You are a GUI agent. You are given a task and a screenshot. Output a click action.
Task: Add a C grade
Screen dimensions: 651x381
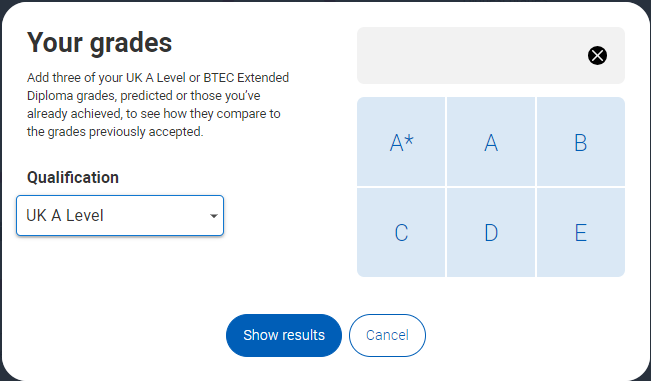tap(401, 232)
